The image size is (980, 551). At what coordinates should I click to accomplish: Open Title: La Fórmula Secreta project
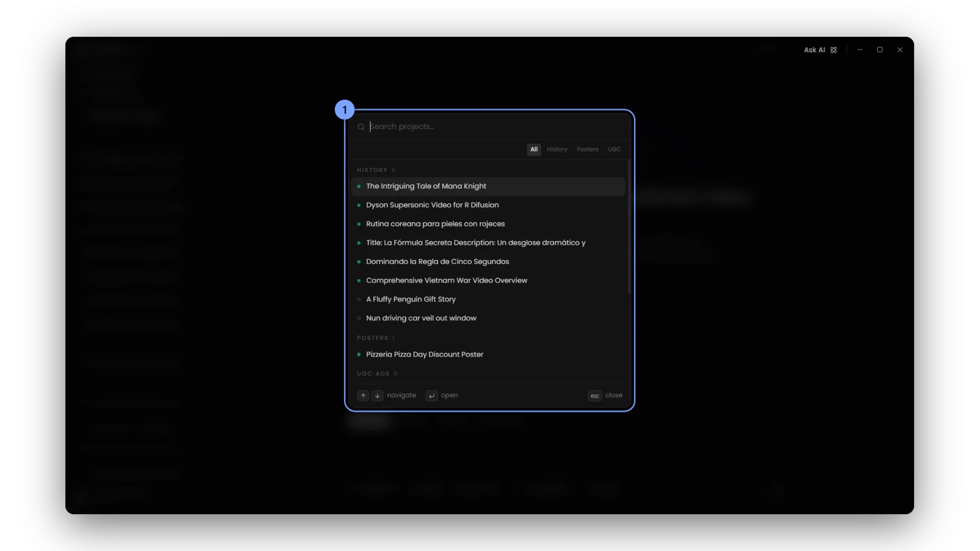coord(488,243)
